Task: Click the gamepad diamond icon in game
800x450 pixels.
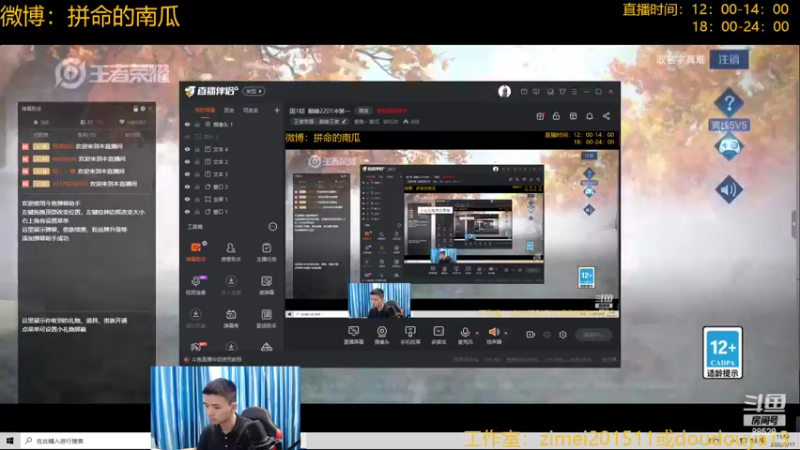Action: tap(729, 147)
